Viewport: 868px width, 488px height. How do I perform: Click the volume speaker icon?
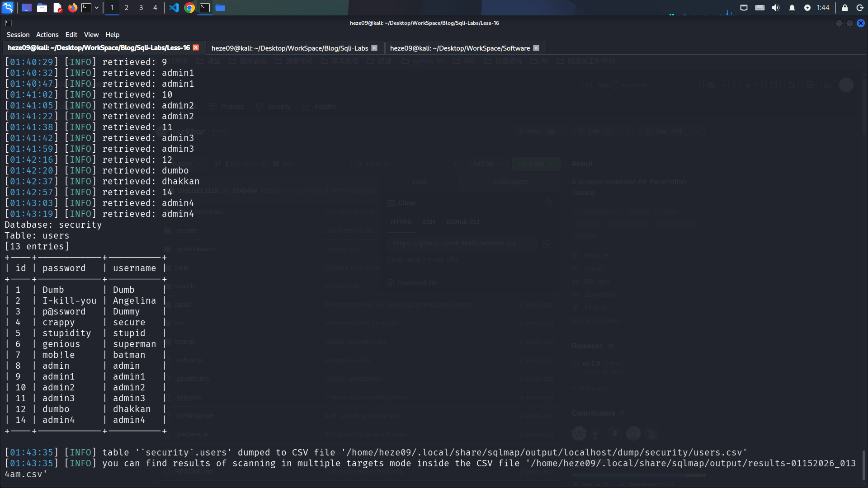[776, 8]
